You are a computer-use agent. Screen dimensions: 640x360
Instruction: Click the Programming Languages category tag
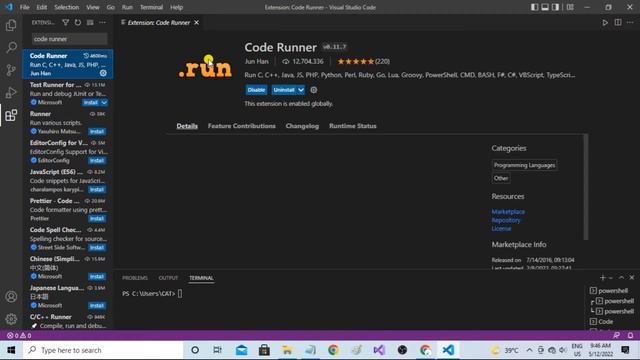[524, 165]
